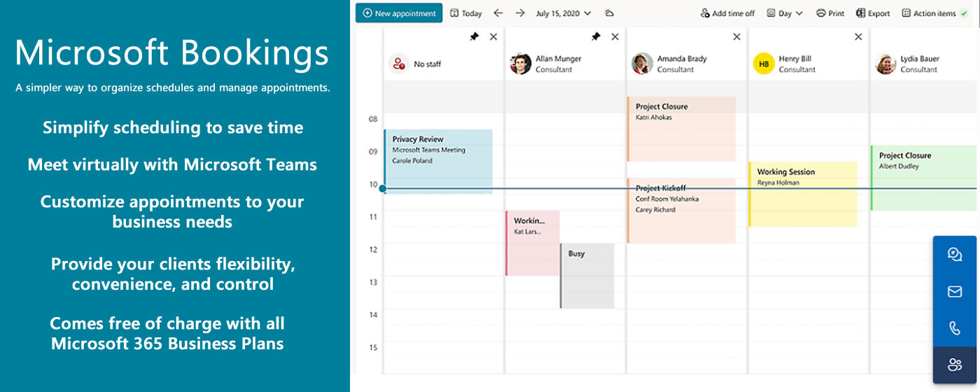Click "Microsoft Teams Meeting" in Privacy Review
This screenshot has width=980, height=392.
[x=428, y=150]
